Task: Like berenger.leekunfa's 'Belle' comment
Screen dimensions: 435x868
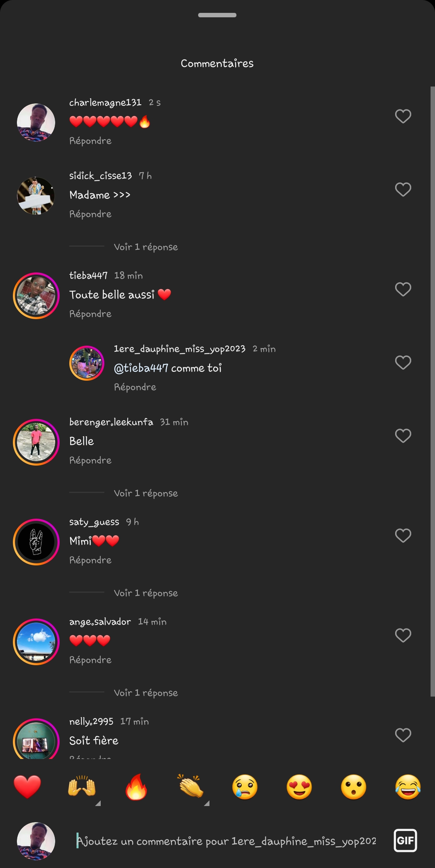Action: [x=403, y=435]
